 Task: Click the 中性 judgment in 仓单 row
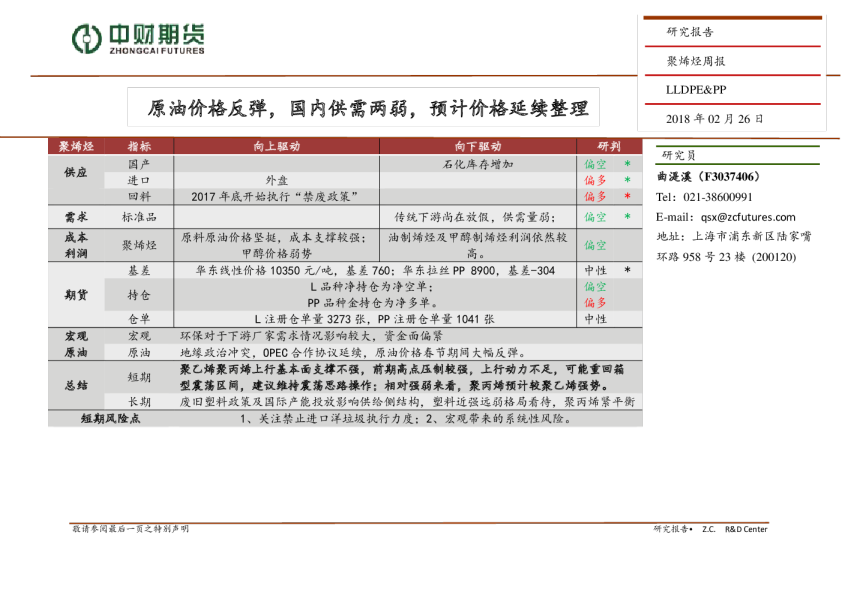point(595,319)
